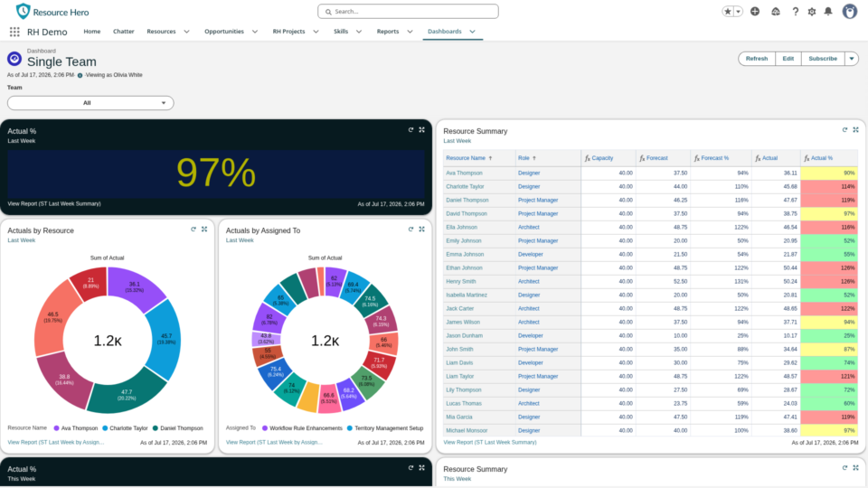
Task: Refresh the Actual % This Week widget
Action: coord(410,468)
